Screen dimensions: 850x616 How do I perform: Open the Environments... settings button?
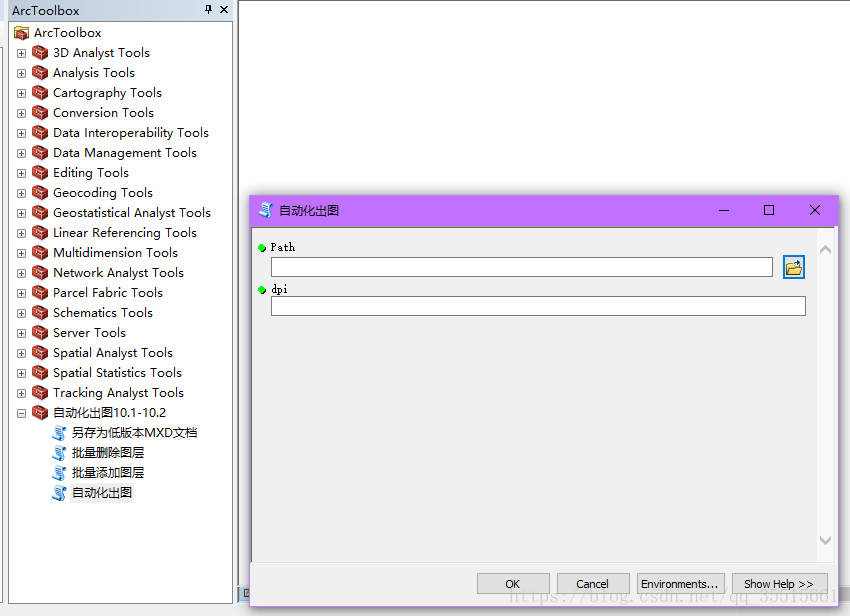pos(680,584)
